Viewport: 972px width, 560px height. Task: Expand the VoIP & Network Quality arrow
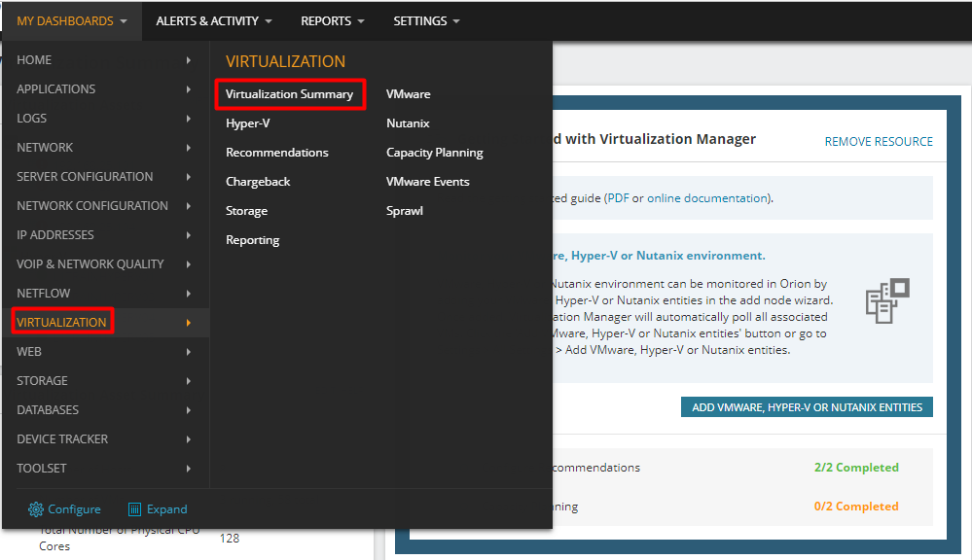(x=189, y=263)
